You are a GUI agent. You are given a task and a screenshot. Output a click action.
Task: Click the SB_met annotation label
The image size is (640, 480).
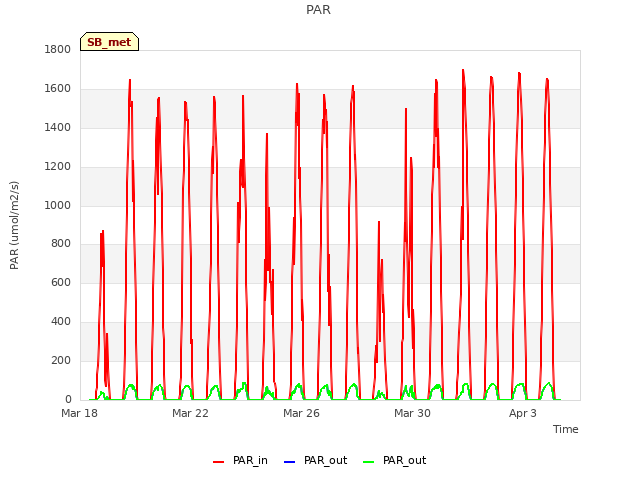coord(109,42)
